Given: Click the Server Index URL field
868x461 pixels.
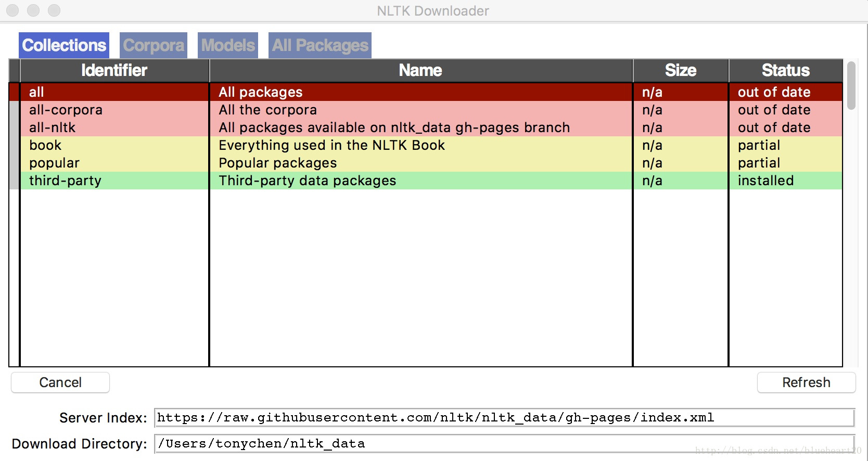Looking at the screenshot, I should click(504, 417).
